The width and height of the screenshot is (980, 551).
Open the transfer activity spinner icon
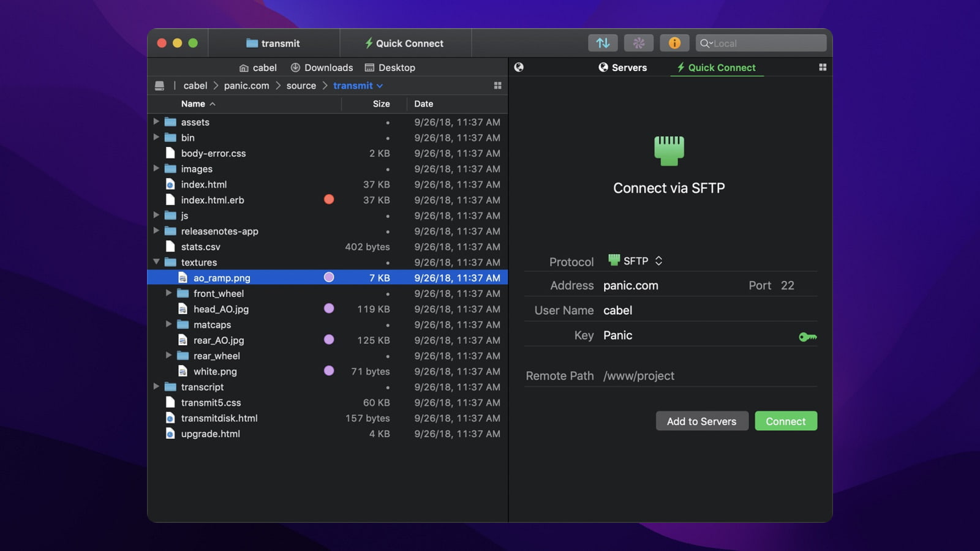tap(639, 43)
